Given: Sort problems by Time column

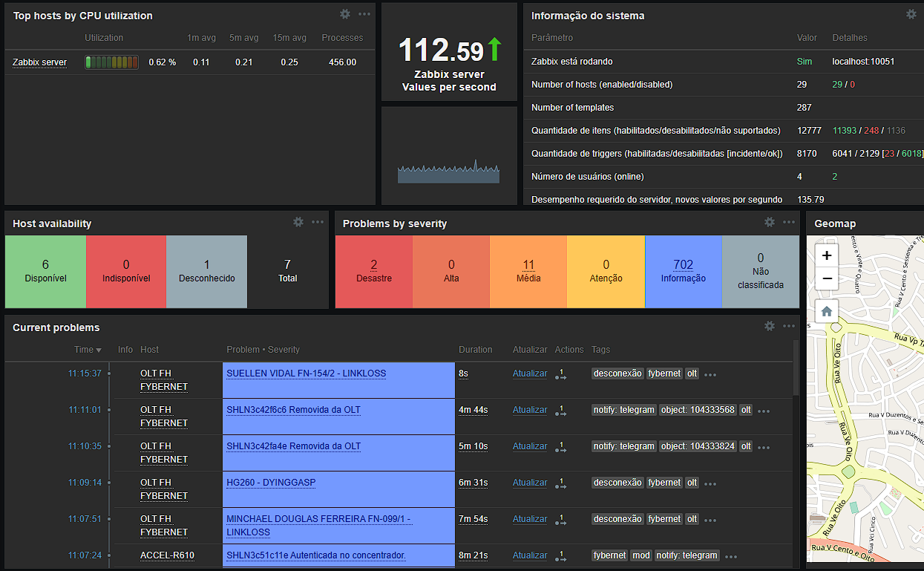Looking at the screenshot, I should click(x=88, y=350).
